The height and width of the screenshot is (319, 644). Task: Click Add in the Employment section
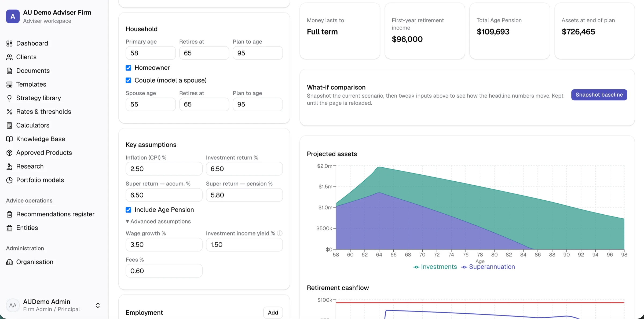(273, 313)
